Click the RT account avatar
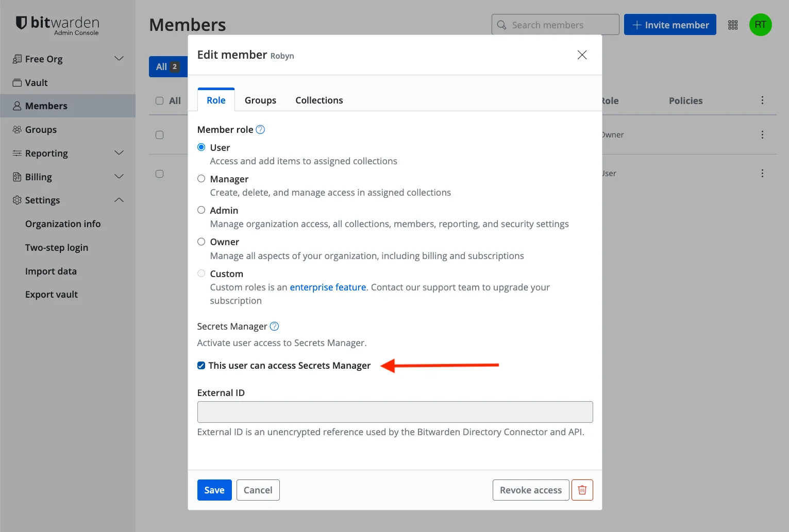This screenshot has height=532, width=789. [760, 24]
